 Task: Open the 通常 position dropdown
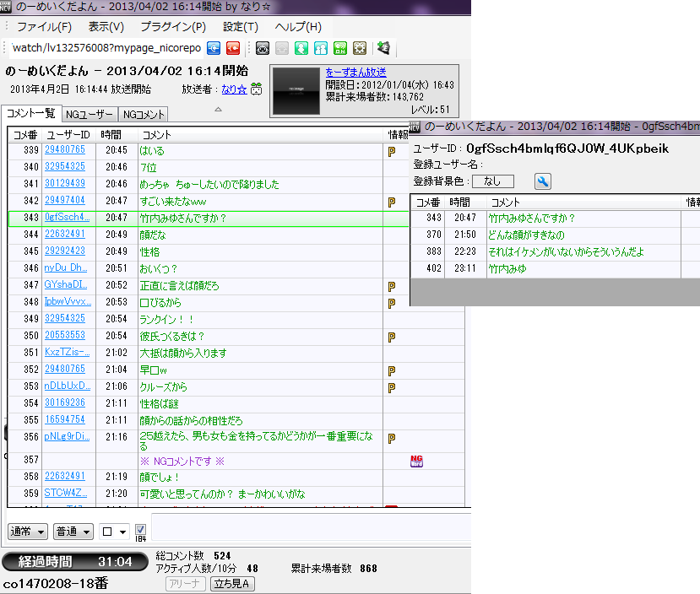pos(27,532)
